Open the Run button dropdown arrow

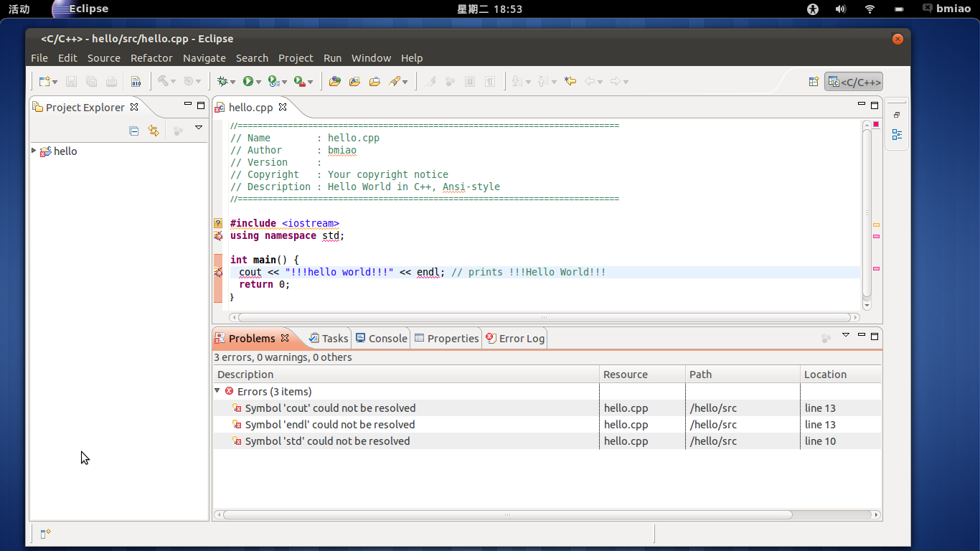coord(258,83)
